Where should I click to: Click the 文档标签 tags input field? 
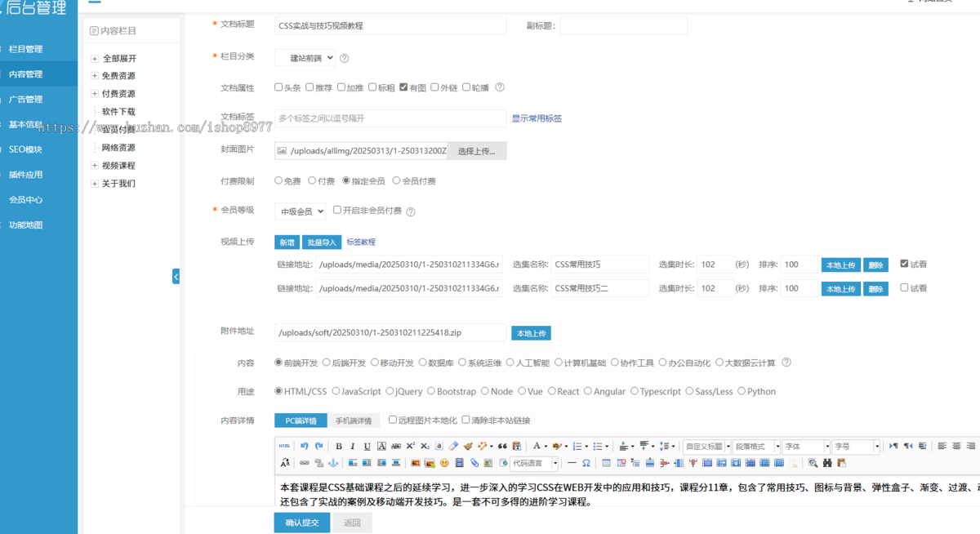[x=390, y=118]
